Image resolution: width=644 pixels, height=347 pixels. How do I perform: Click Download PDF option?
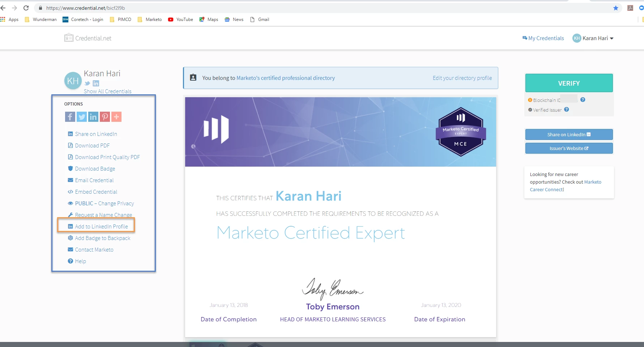pyautogui.click(x=89, y=146)
